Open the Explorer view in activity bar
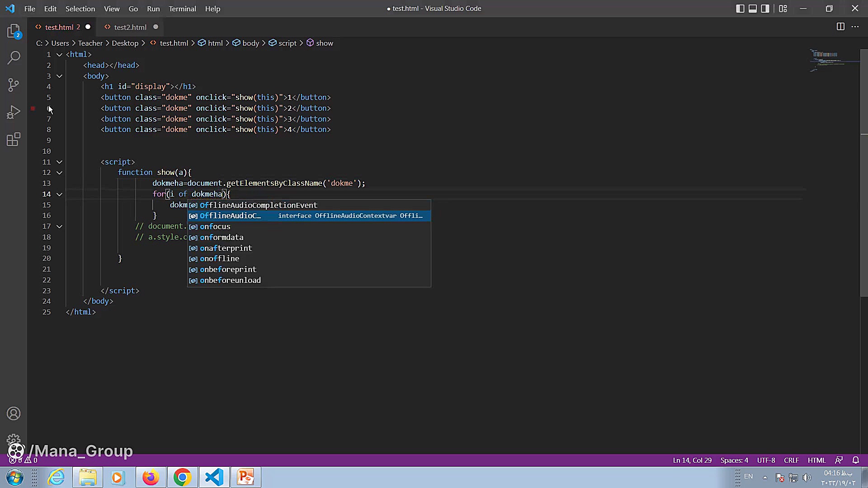 pos(14,31)
